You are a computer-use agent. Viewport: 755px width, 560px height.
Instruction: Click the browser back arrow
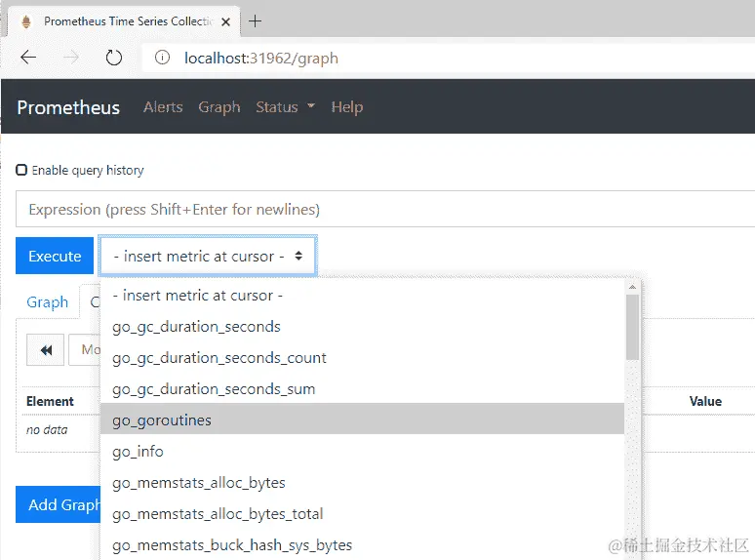click(28, 58)
